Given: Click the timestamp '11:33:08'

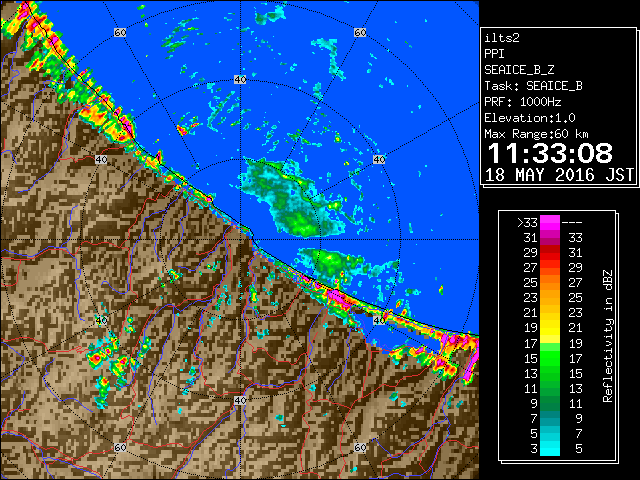Looking at the screenshot, I should tap(550, 153).
